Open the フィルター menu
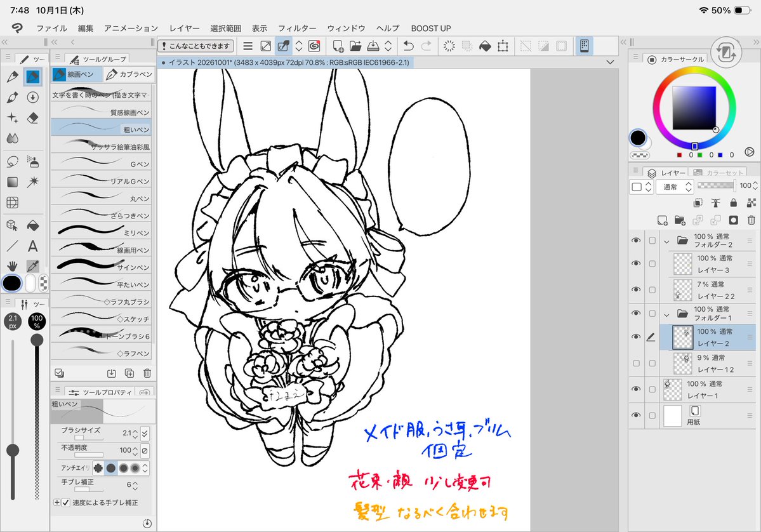This screenshot has height=532, width=761. [297, 28]
